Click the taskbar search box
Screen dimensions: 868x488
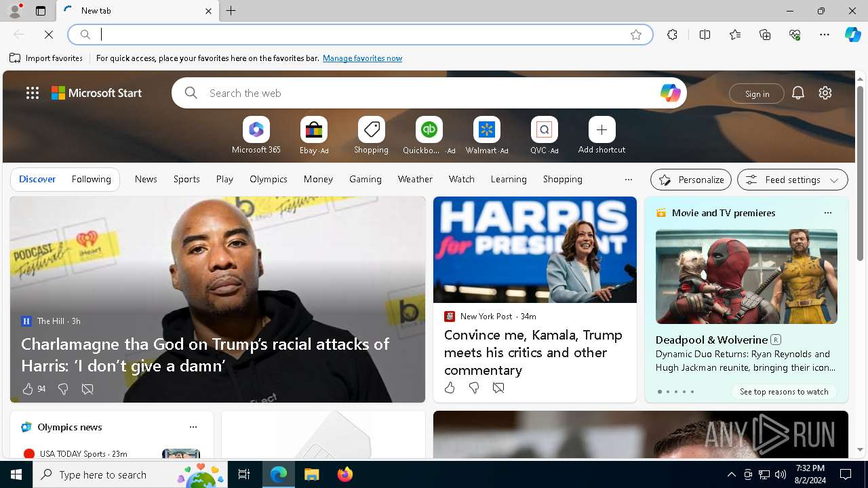tap(130, 474)
